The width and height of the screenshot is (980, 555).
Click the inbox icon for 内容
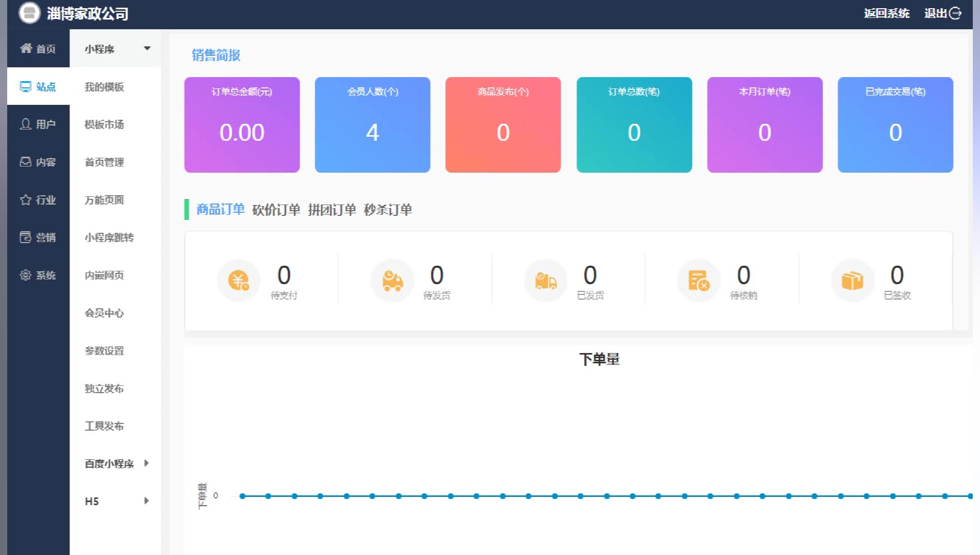[x=26, y=162]
